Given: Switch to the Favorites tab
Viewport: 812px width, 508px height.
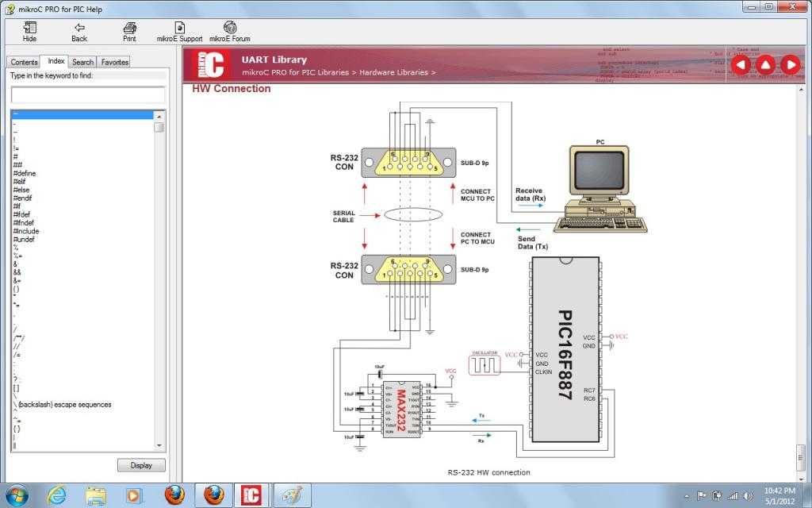Looking at the screenshot, I should tap(114, 62).
